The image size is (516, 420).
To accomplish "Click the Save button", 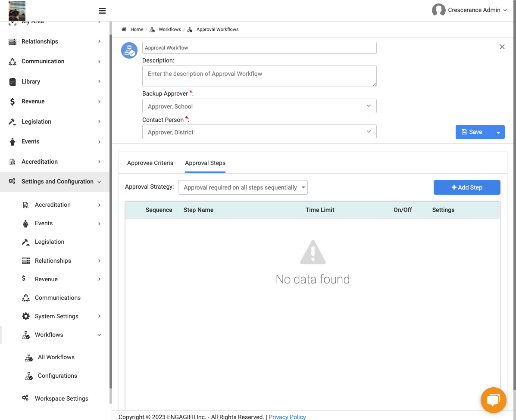I will tap(474, 132).
